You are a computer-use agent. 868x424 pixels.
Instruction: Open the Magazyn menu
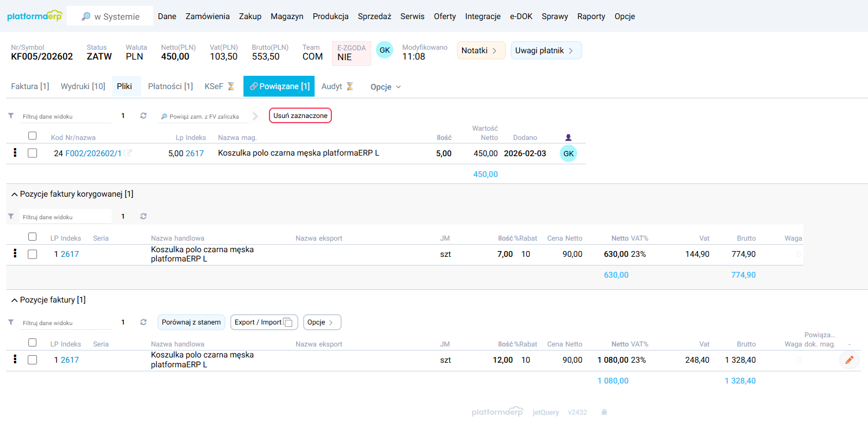[x=287, y=16]
